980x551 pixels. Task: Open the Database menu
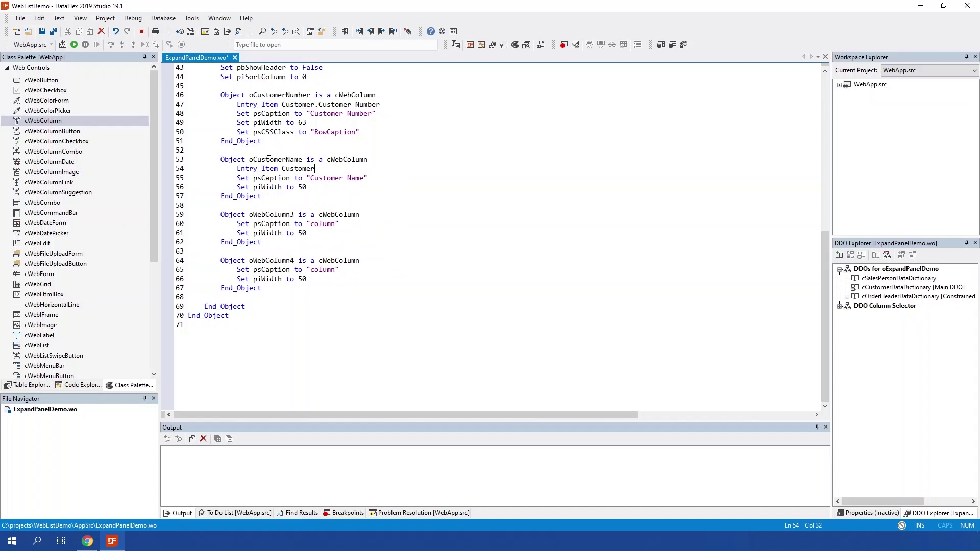(163, 18)
